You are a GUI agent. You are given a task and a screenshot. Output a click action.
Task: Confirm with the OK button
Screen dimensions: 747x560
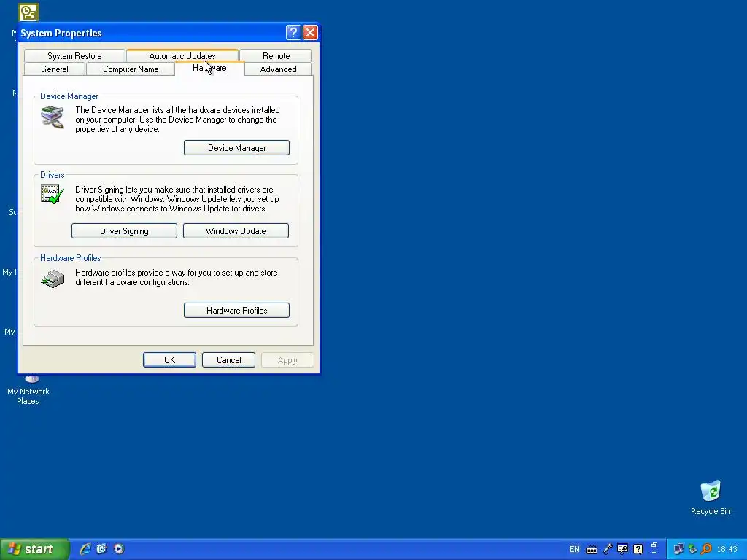pyautogui.click(x=169, y=360)
